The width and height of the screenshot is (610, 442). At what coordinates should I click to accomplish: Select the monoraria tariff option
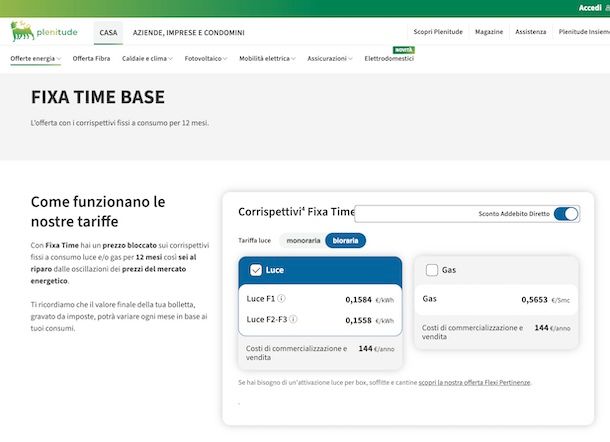303,241
